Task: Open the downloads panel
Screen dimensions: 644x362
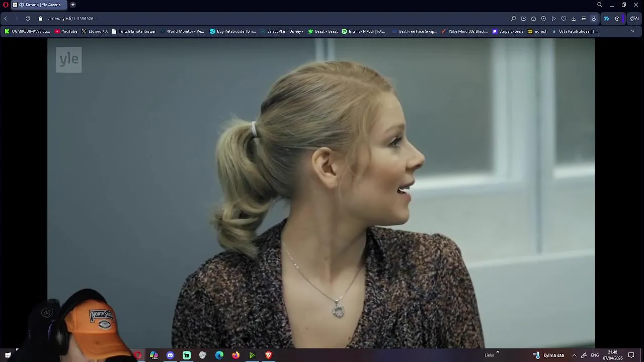Action: [x=574, y=19]
